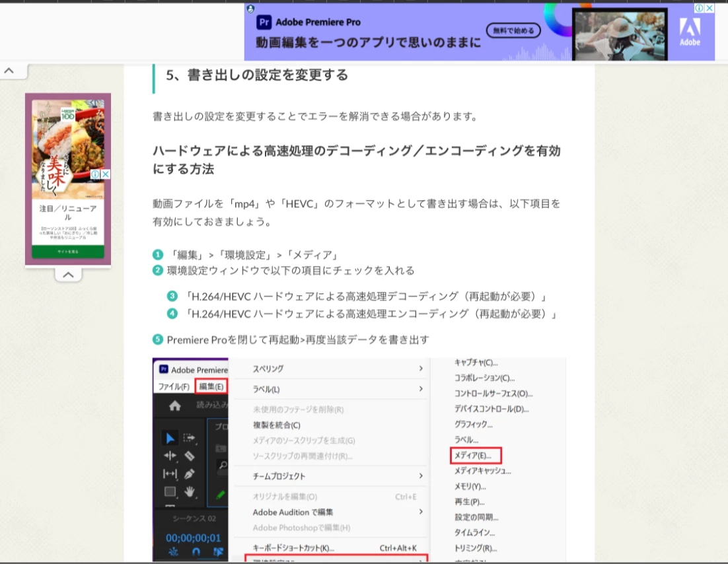Select the Hand tool
The height and width of the screenshot is (564, 728).
pos(190,491)
